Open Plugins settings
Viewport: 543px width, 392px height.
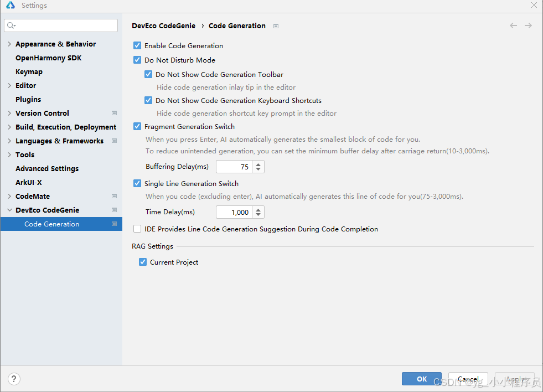coord(28,100)
